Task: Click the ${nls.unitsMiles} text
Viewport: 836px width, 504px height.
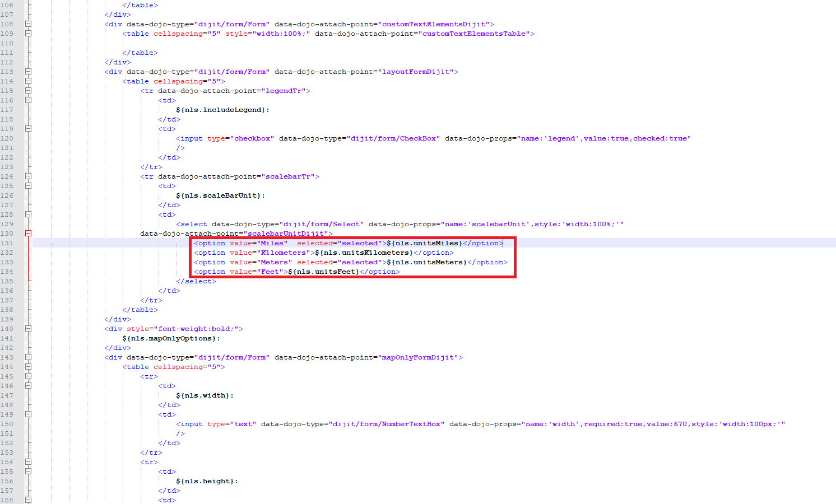Action: pyautogui.click(x=425, y=243)
